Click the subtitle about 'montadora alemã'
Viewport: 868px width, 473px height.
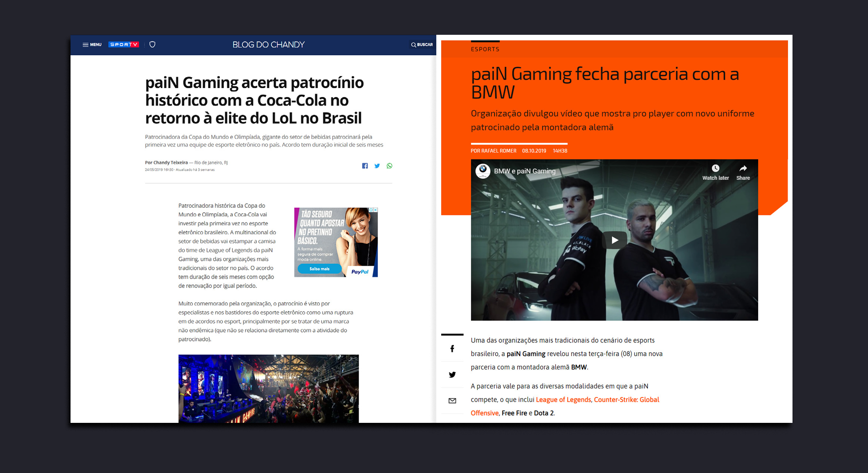click(x=613, y=120)
